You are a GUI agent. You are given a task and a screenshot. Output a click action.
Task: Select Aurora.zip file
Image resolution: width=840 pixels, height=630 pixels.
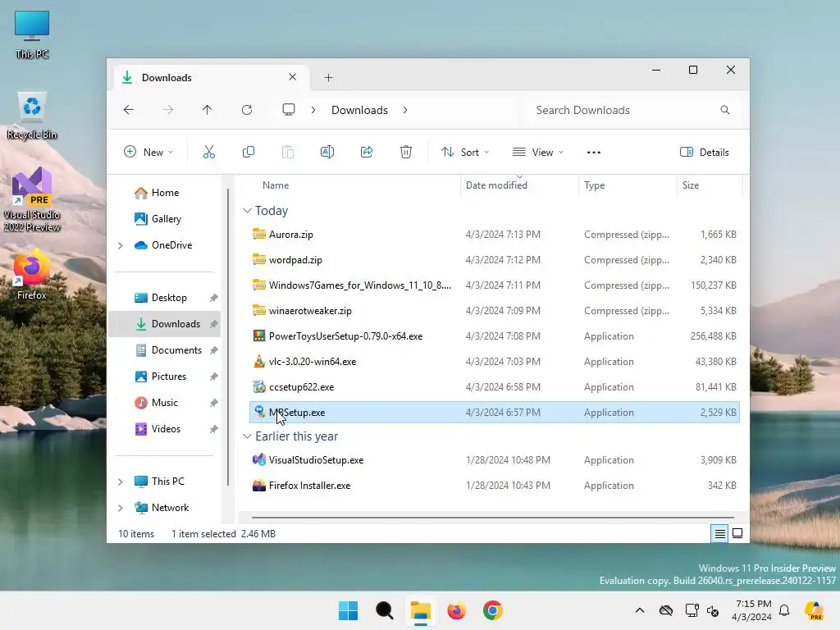(x=495, y=235)
